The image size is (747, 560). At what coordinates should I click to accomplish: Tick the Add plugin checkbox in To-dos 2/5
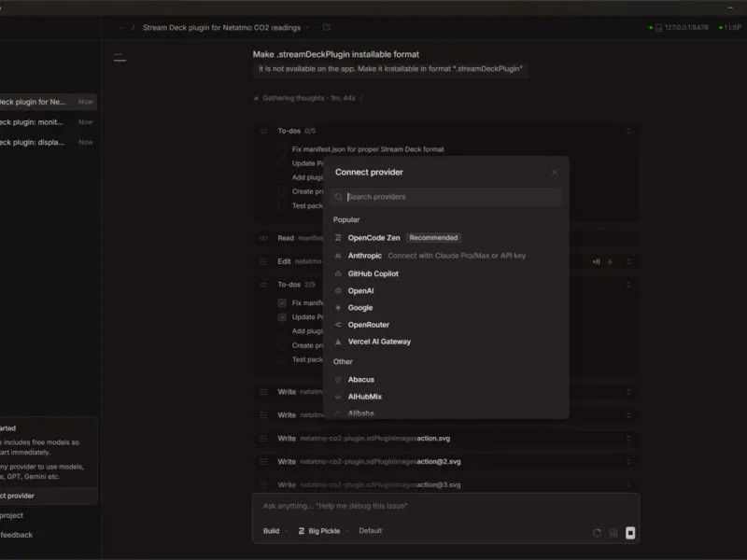(x=282, y=331)
